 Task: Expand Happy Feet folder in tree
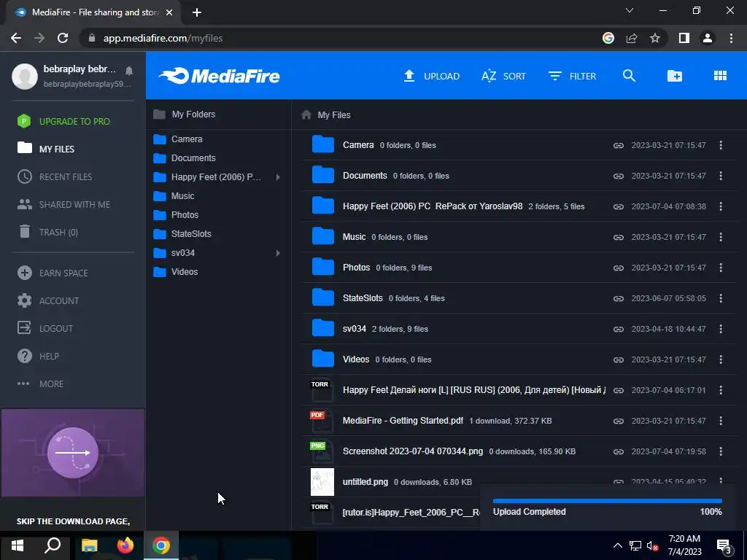(x=278, y=177)
